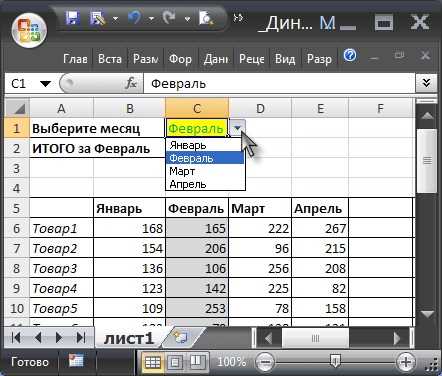442x376 pixels.
Task: Choose Март from the dropdown list
Action: [x=205, y=171]
